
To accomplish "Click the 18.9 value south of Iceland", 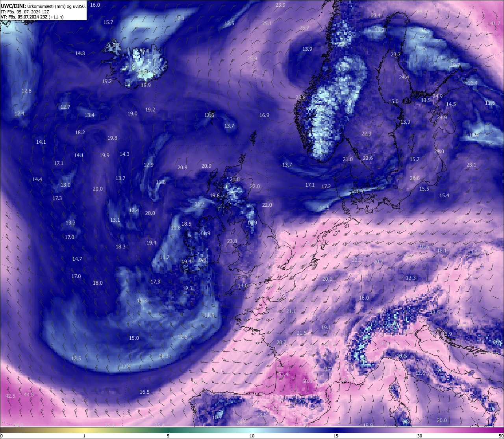I will coord(146,85).
